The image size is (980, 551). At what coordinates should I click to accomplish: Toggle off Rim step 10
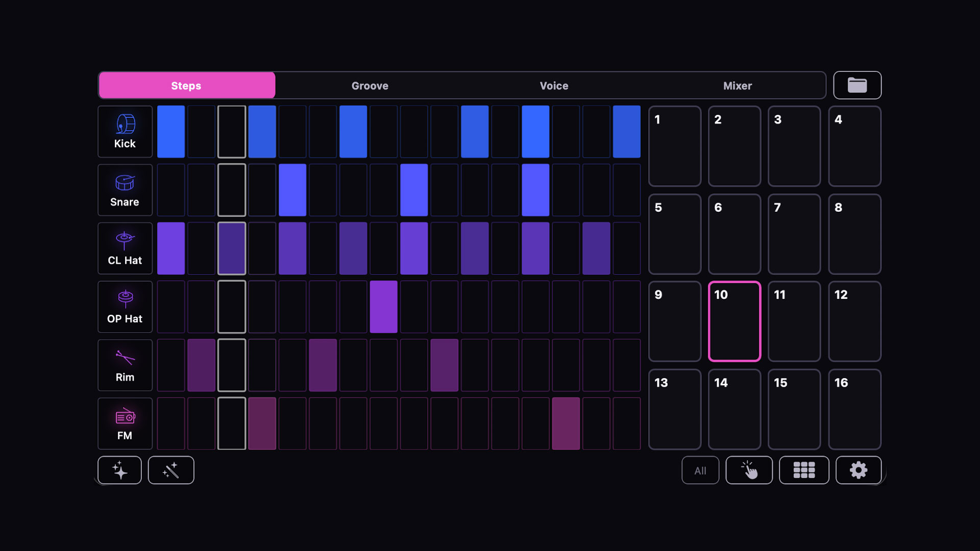pyautogui.click(x=445, y=365)
